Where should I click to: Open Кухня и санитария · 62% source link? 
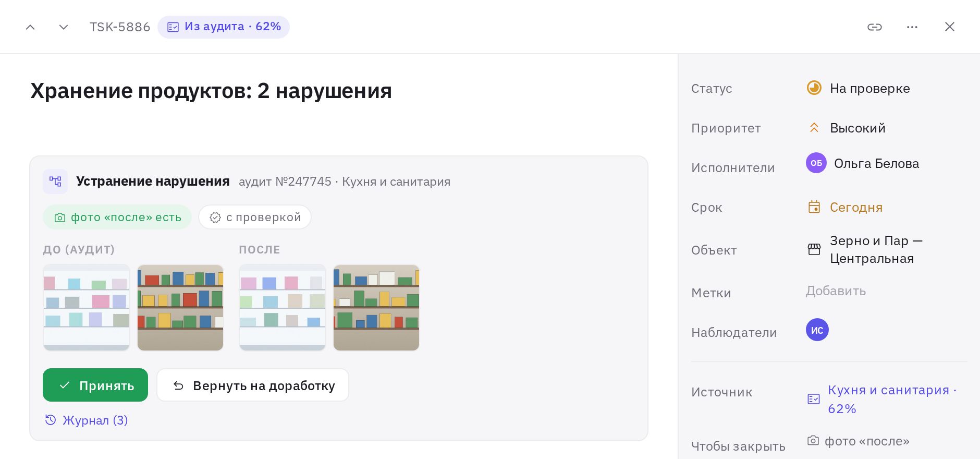(892, 399)
